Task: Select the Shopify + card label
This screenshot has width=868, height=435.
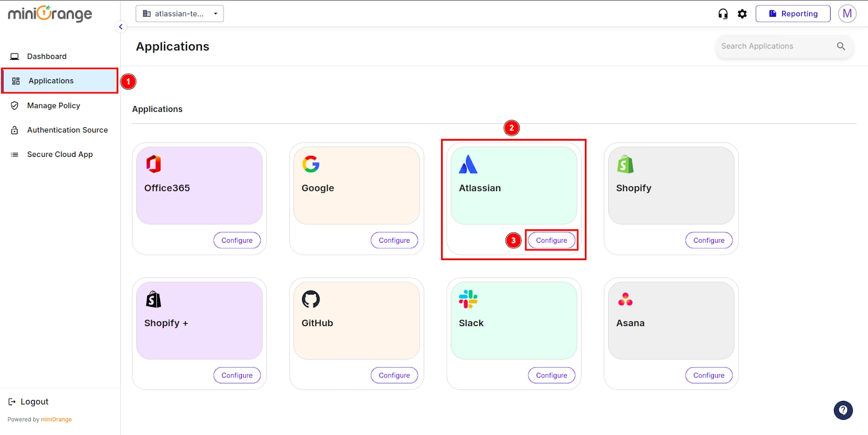Action: (x=166, y=323)
